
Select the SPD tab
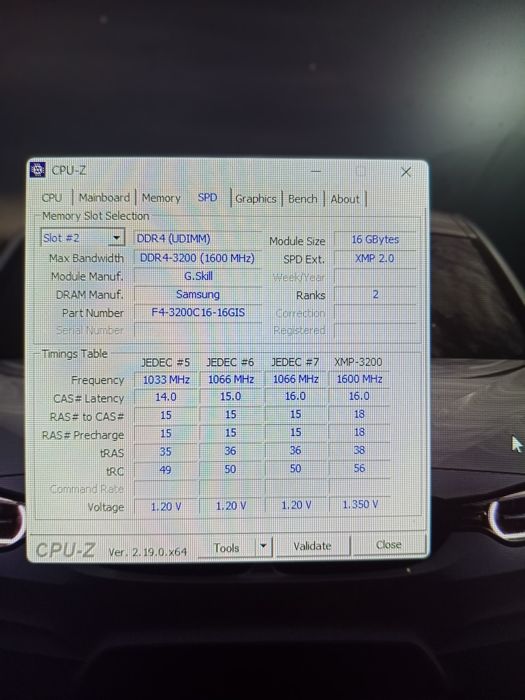coord(208,197)
